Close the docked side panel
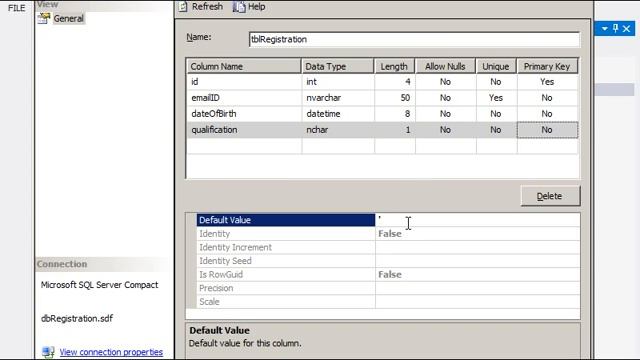640x360 pixels. 627,29
